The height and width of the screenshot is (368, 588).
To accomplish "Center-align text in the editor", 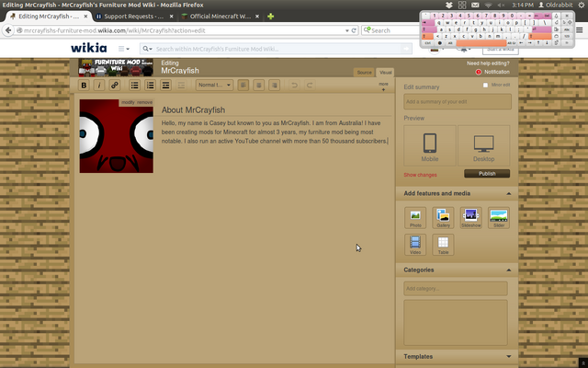I will [x=258, y=86].
